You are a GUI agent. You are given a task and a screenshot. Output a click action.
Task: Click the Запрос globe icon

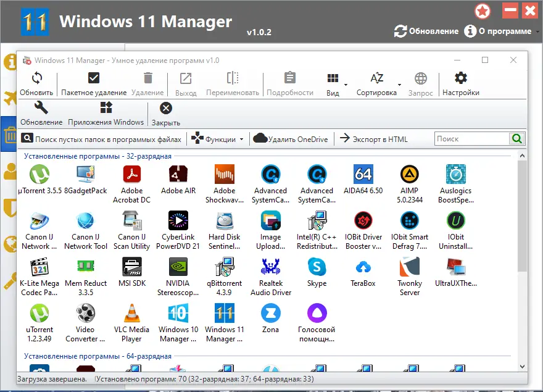point(421,78)
